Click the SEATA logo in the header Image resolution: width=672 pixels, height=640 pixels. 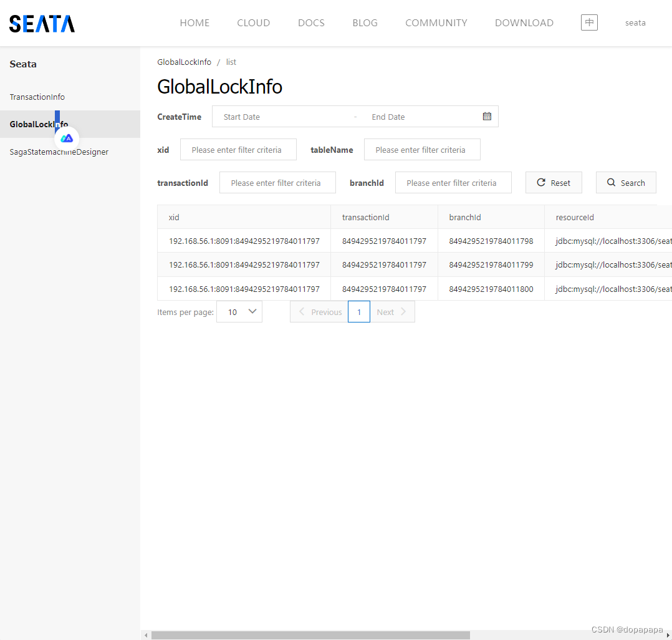pyautogui.click(x=41, y=23)
